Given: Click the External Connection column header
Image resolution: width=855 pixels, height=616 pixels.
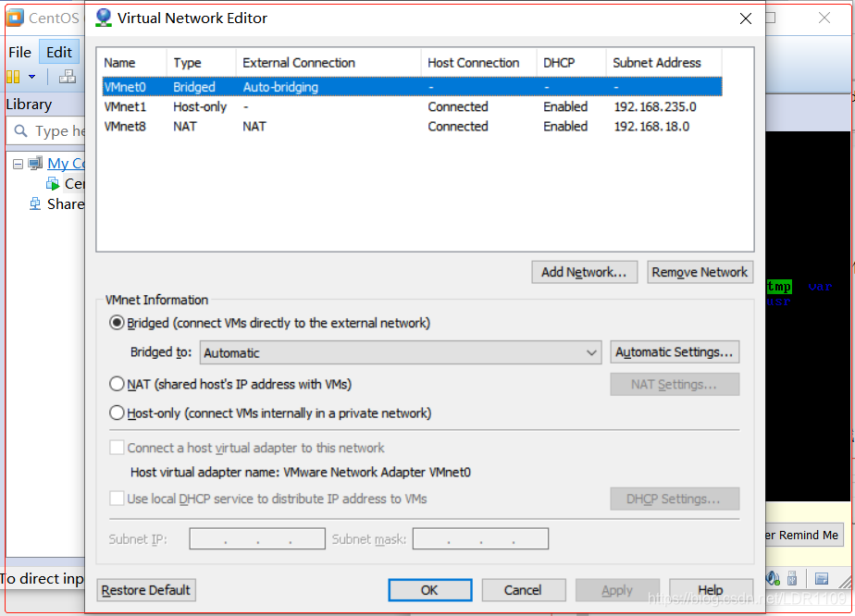Looking at the screenshot, I should (328, 63).
